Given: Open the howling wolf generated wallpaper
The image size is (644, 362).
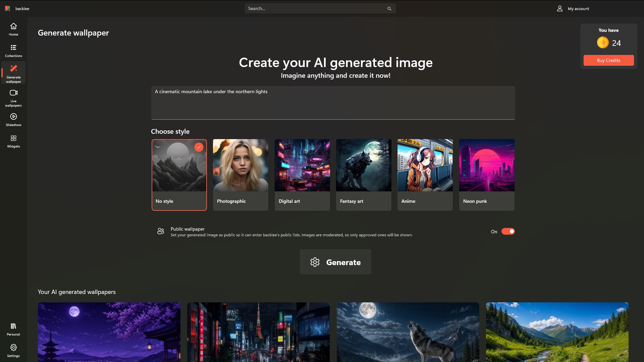Looking at the screenshot, I should (x=408, y=332).
